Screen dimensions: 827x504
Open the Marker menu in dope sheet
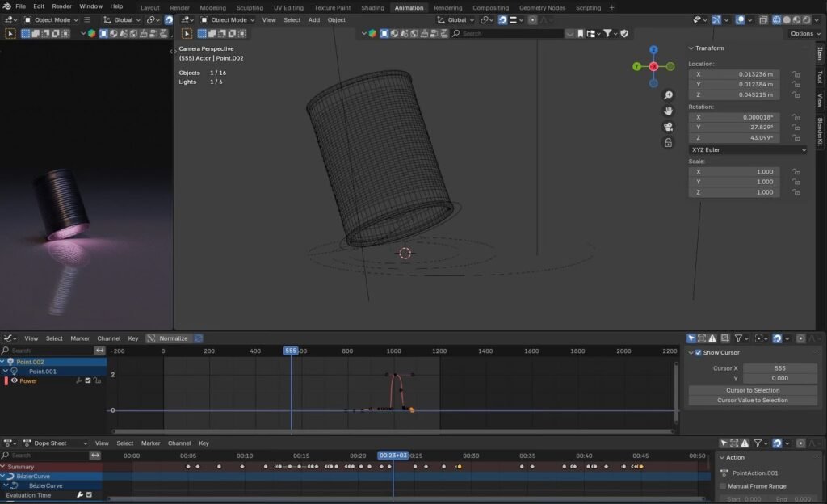click(150, 443)
